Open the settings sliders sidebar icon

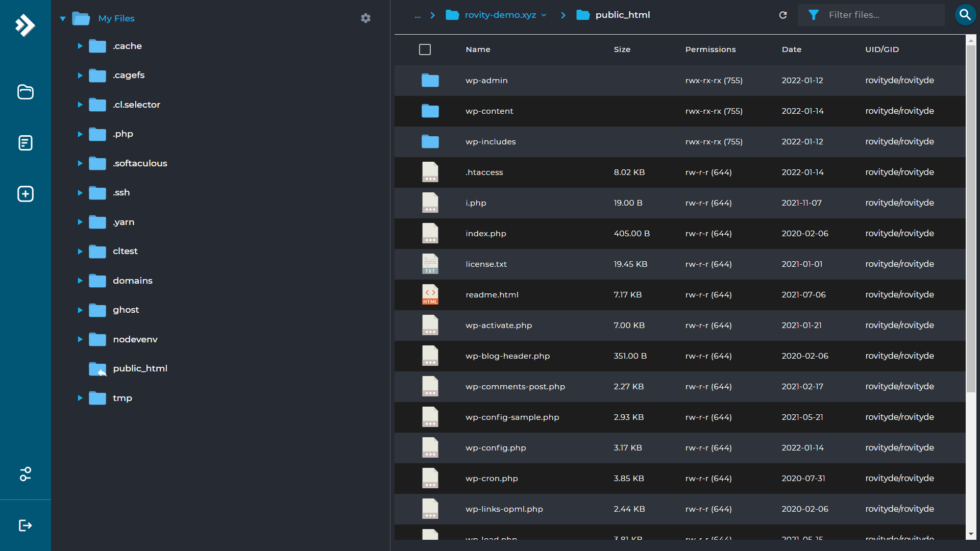[x=26, y=474]
